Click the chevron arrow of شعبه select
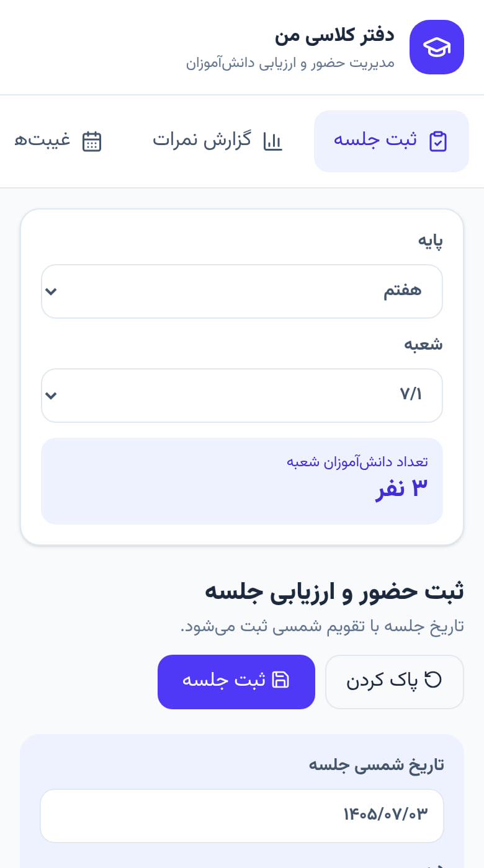The width and height of the screenshot is (484, 868). click(52, 396)
